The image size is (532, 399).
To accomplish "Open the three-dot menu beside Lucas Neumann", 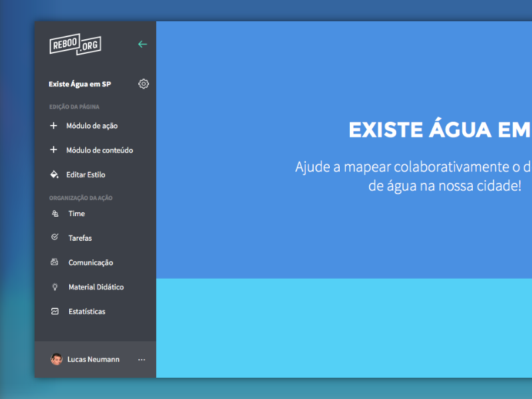I will (141, 359).
